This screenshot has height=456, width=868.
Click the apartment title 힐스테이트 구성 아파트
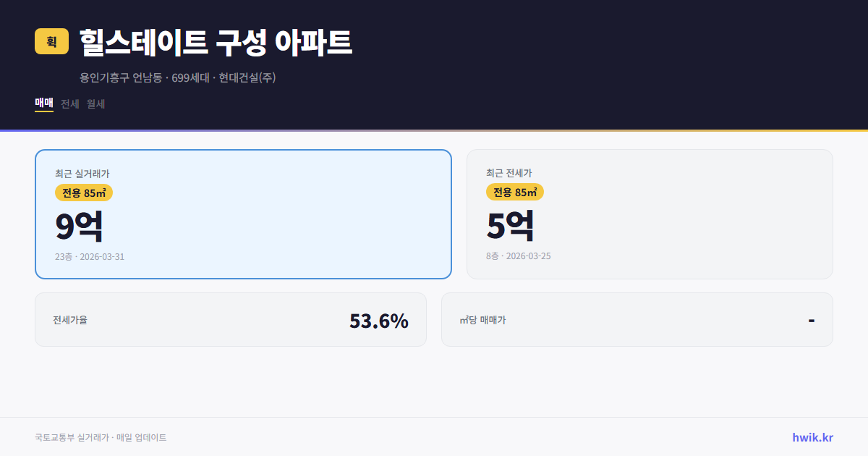coord(215,42)
